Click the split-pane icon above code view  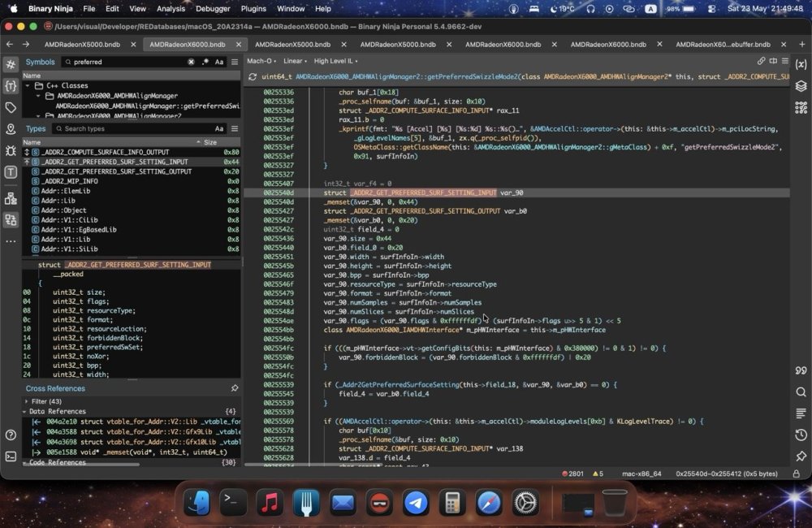[x=773, y=61]
